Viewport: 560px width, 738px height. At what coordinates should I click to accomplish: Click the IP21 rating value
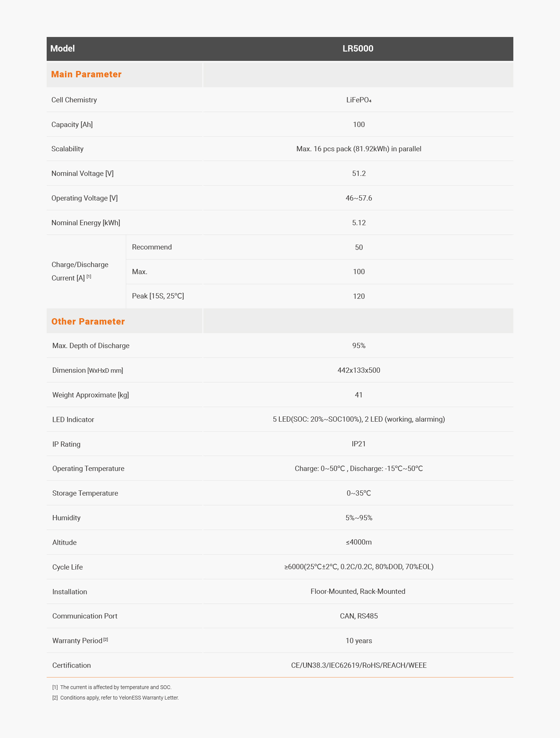pyautogui.click(x=359, y=444)
